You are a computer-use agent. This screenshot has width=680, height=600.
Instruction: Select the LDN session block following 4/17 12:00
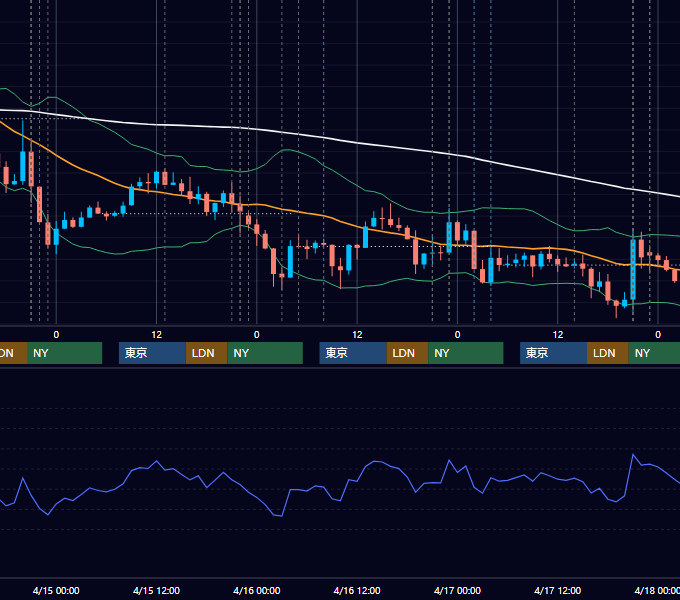[608, 353]
